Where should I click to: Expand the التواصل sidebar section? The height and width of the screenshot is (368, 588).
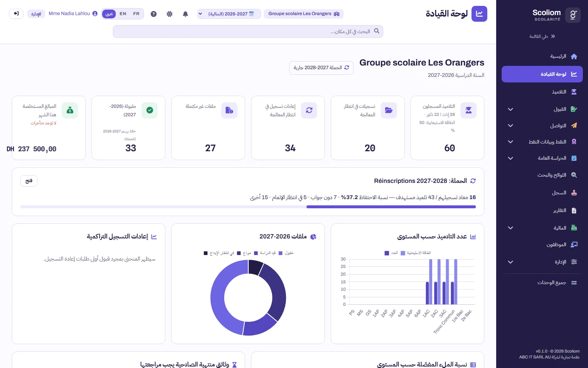(510, 125)
